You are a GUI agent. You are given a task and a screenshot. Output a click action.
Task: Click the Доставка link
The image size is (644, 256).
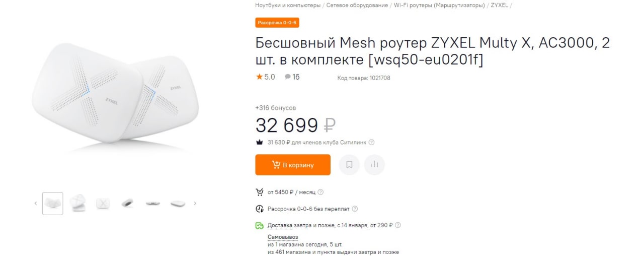tap(280, 225)
